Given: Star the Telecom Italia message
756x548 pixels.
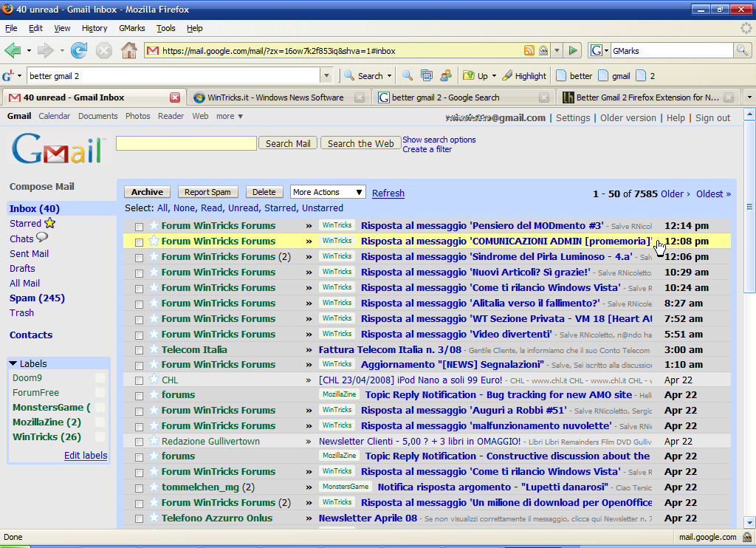Looking at the screenshot, I should (x=154, y=349).
